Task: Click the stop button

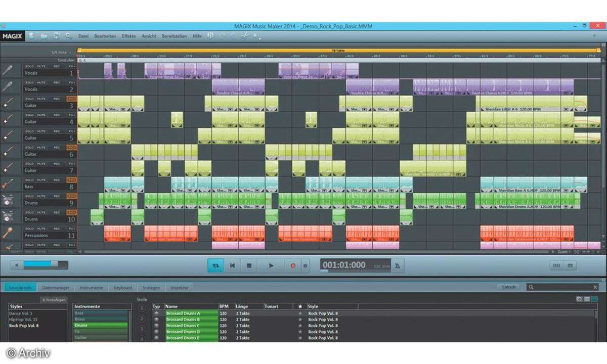Action: [x=249, y=265]
